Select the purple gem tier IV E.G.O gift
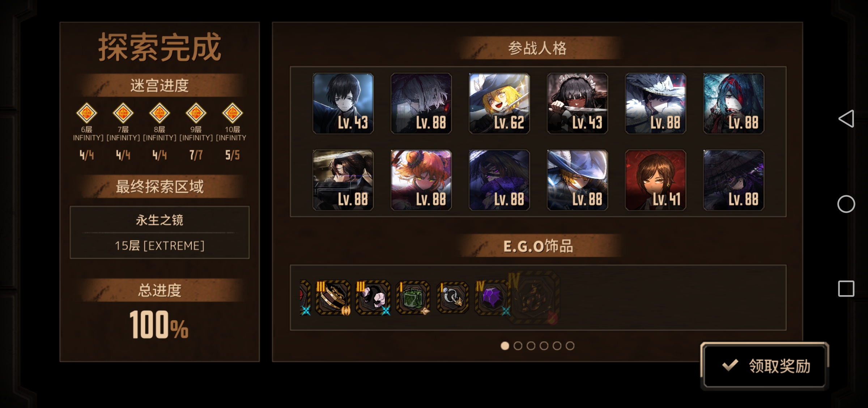 tap(492, 297)
